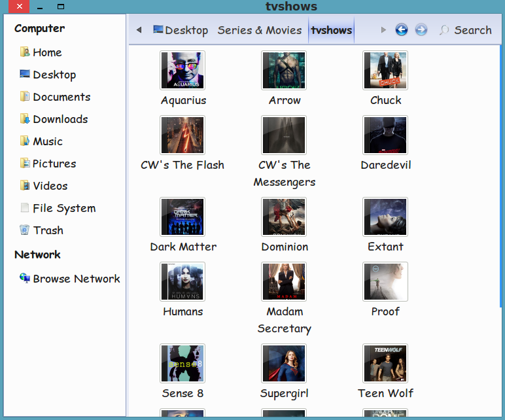The image size is (505, 420).
Task: Select the CW's The Messengers cover icon
Action: coord(284,135)
